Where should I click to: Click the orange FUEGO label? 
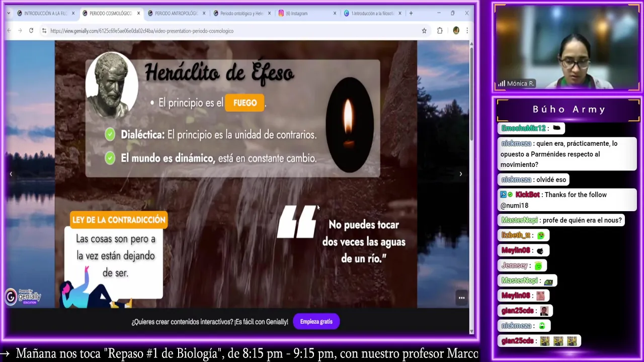(245, 103)
